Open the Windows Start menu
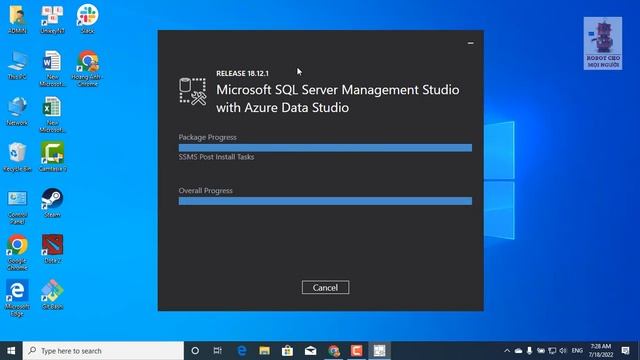Viewport: 640px width, 360px height. [11, 351]
